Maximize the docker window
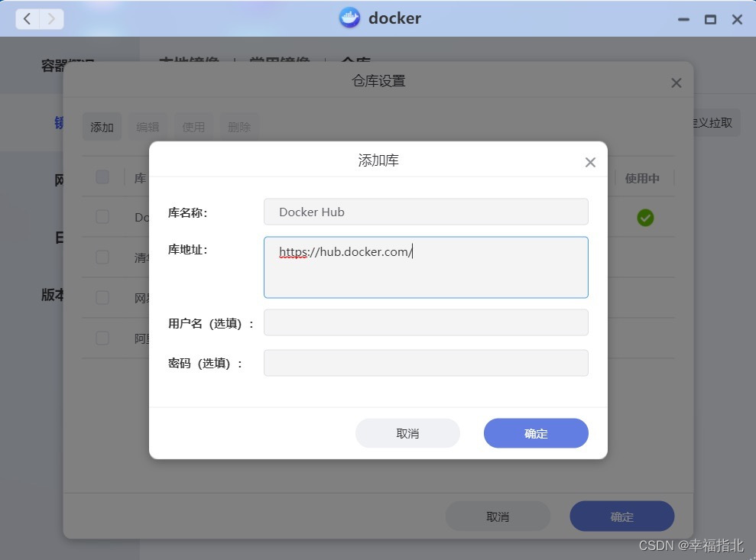This screenshot has width=756, height=560. point(710,20)
